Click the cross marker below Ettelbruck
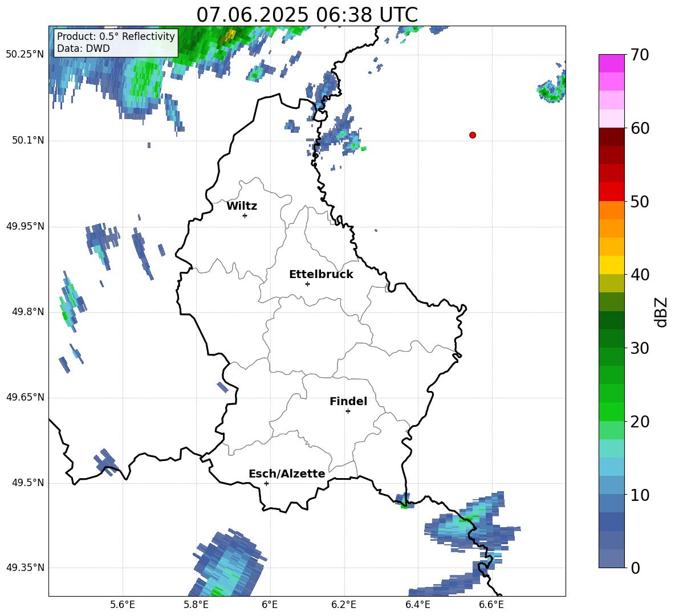 tap(307, 284)
